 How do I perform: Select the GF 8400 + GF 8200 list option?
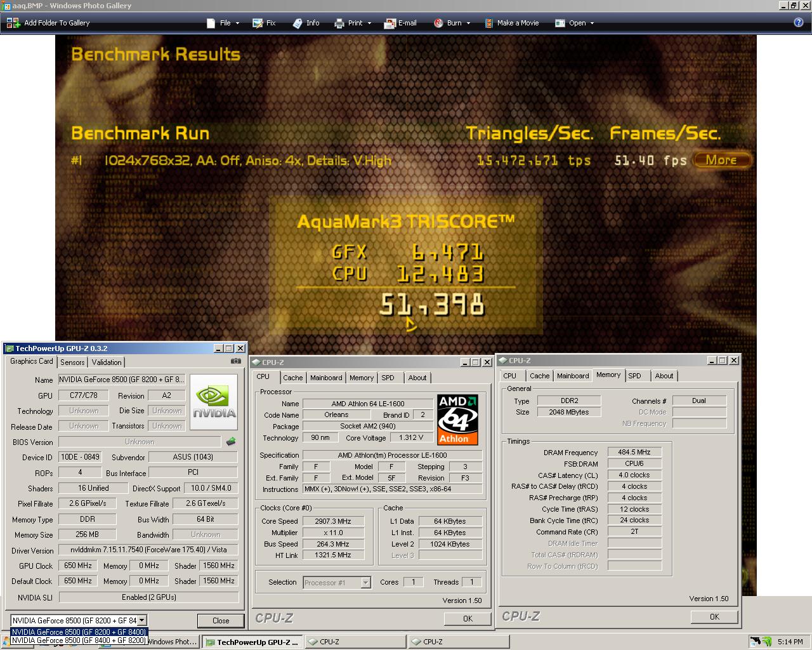point(79,640)
